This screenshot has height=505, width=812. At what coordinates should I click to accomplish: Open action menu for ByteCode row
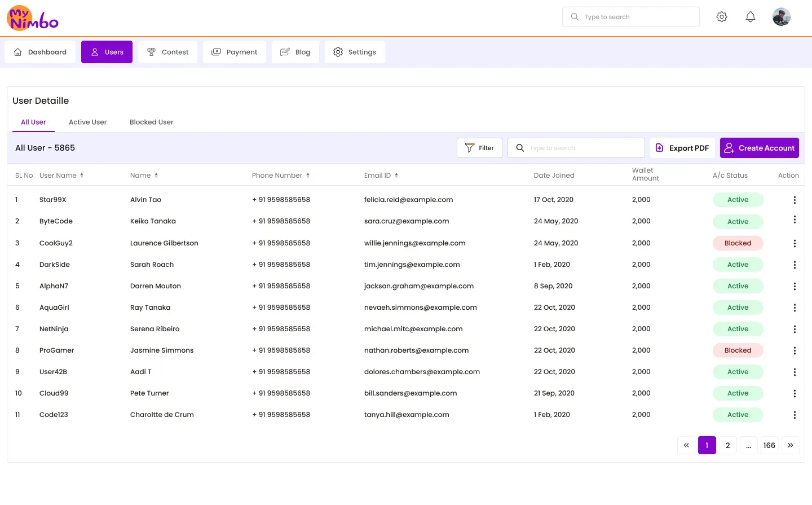coord(795,219)
